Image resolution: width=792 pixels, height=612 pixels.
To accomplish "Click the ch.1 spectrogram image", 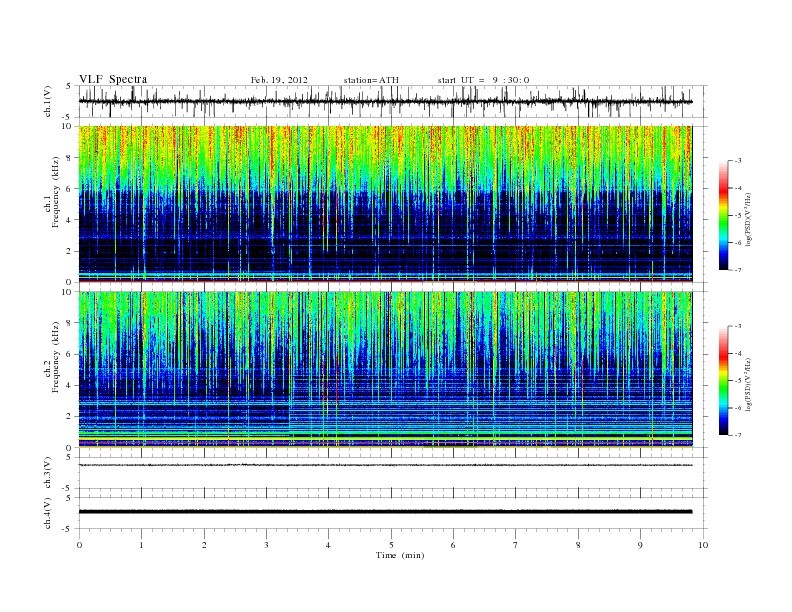I will click(x=385, y=203).
